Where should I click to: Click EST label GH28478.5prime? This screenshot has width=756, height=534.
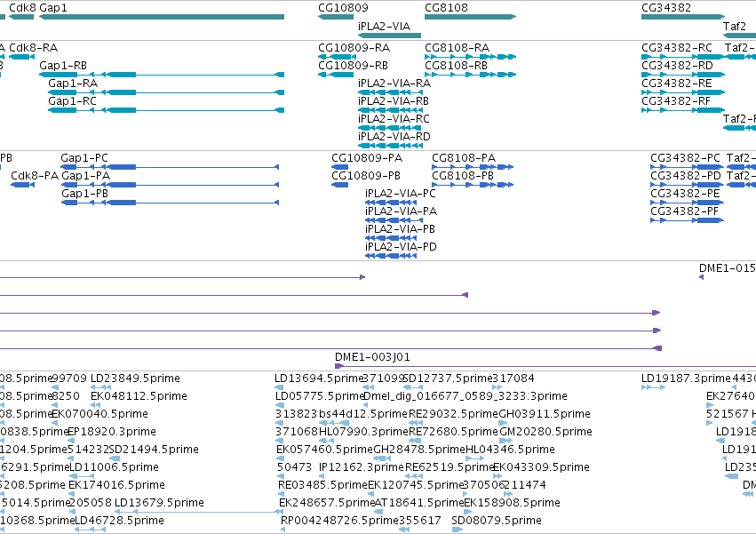tap(419, 449)
